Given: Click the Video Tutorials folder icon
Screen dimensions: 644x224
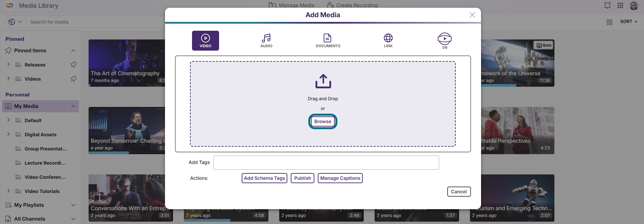Looking at the screenshot, I should 18,191.
